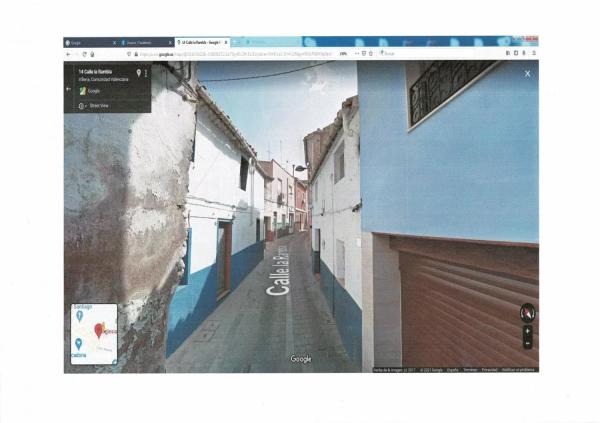600x423 pixels.
Task: Open the three-dot menu in address card
Action: pyautogui.click(x=146, y=73)
